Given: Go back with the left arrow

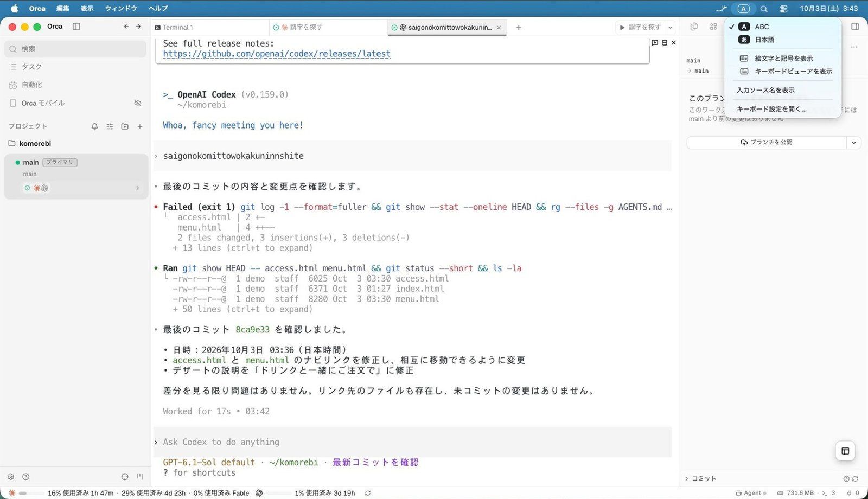Looking at the screenshot, I should [126, 27].
